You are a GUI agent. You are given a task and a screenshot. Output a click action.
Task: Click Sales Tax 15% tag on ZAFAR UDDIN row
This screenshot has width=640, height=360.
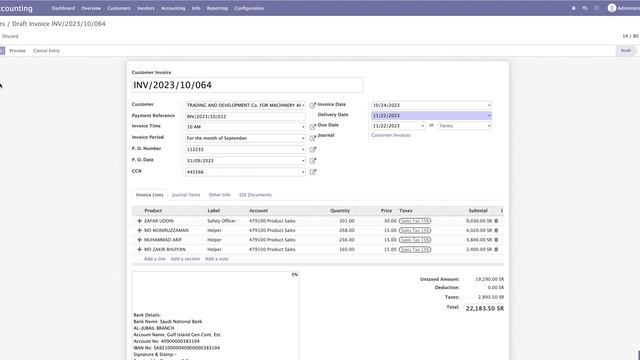415,221
